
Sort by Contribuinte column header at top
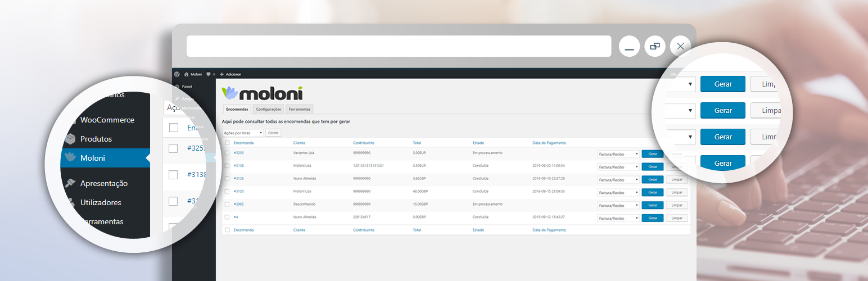(364, 143)
